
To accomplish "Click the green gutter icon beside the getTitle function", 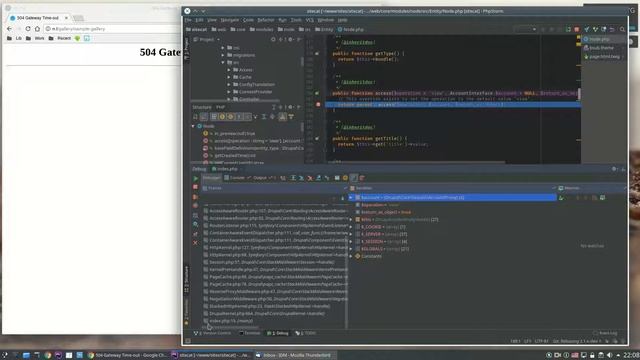I will coord(317,139).
